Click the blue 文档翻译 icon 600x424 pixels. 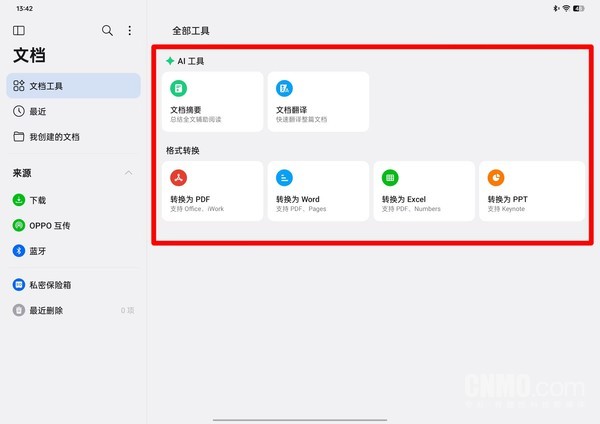[x=284, y=89]
